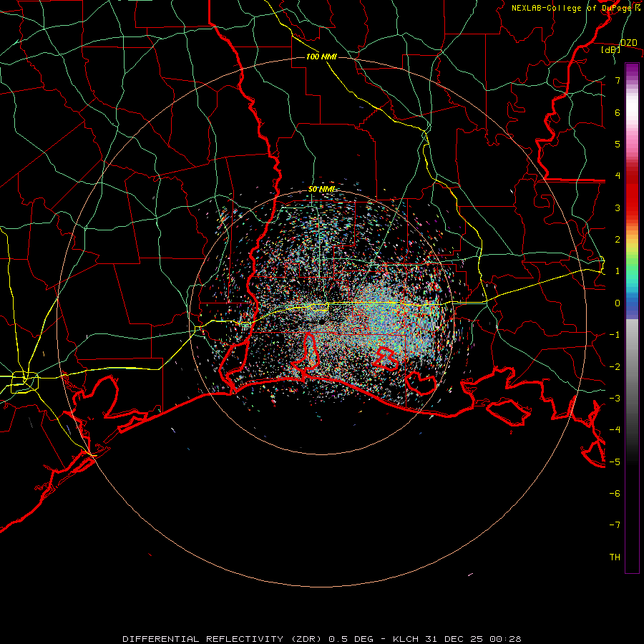Click the -1 value on the ZDR scale
Viewport: 644px width, 644px height.
(x=615, y=335)
